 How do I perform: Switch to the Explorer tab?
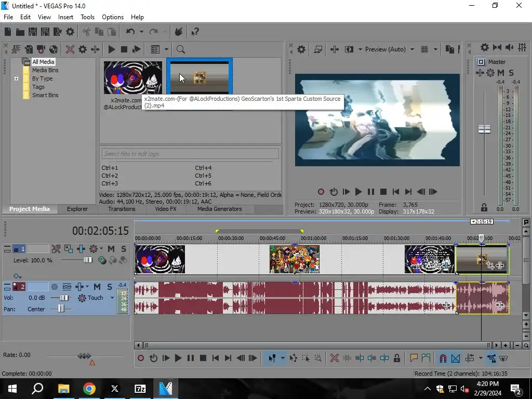(x=77, y=209)
